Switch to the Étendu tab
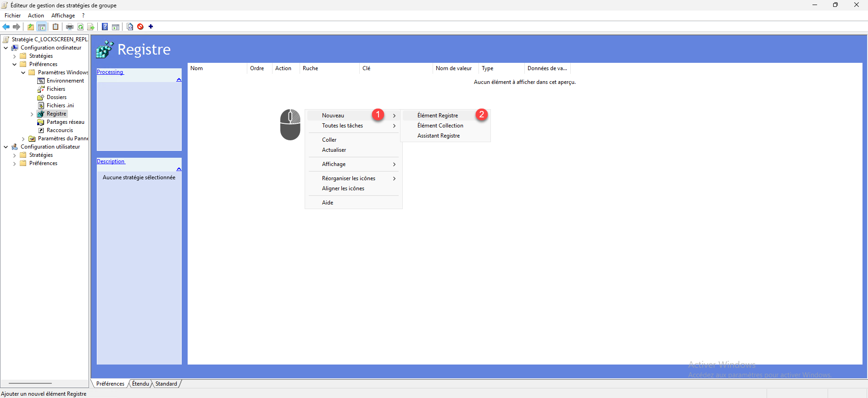This screenshot has width=868, height=398. (x=140, y=384)
